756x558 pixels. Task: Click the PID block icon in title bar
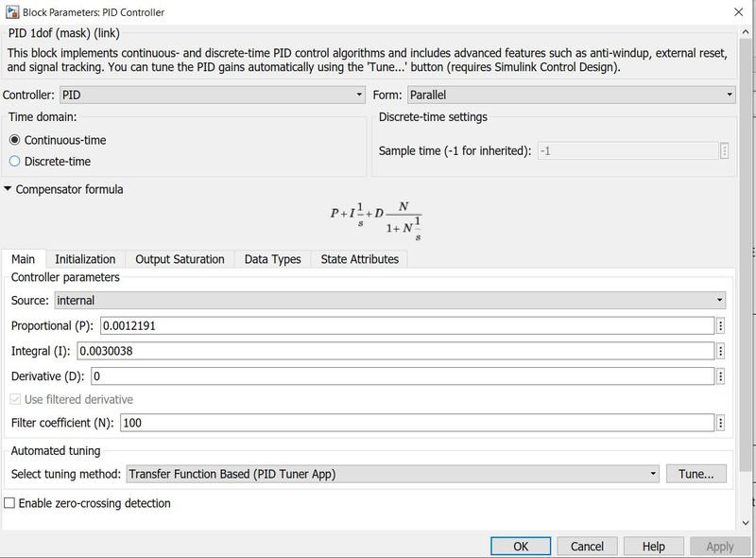coord(13,12)
